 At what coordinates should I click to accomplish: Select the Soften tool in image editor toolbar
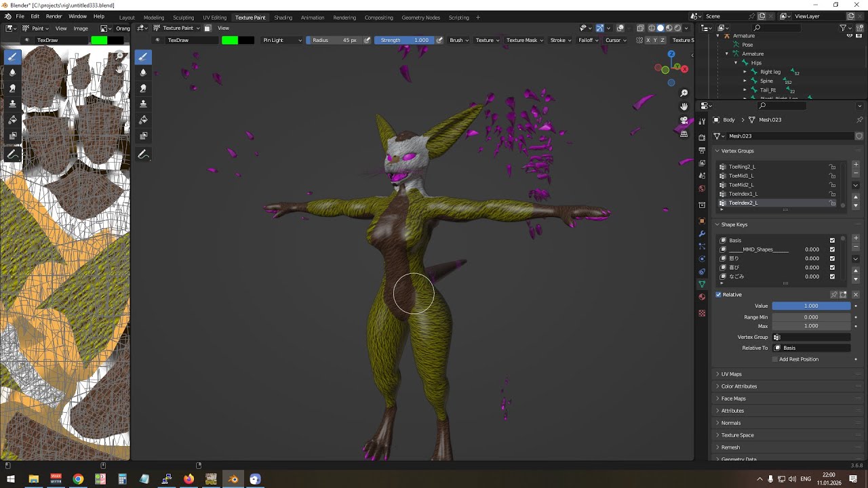click(12, 73)
